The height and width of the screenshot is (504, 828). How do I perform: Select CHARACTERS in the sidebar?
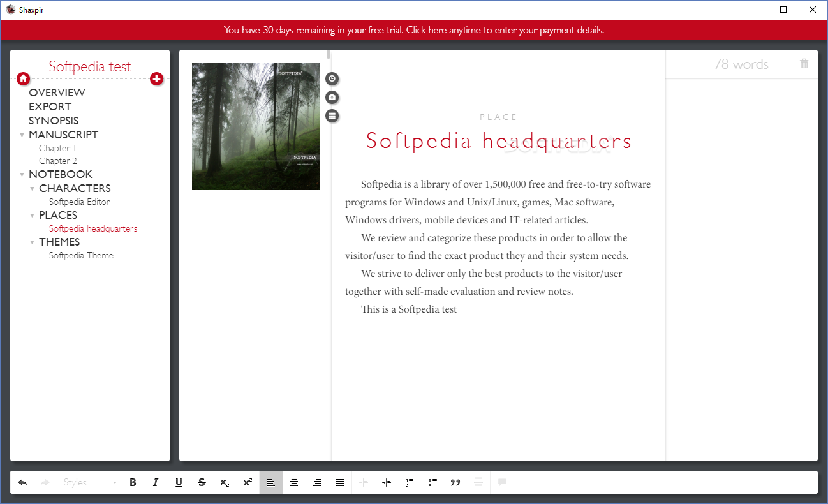pos(75,188)
